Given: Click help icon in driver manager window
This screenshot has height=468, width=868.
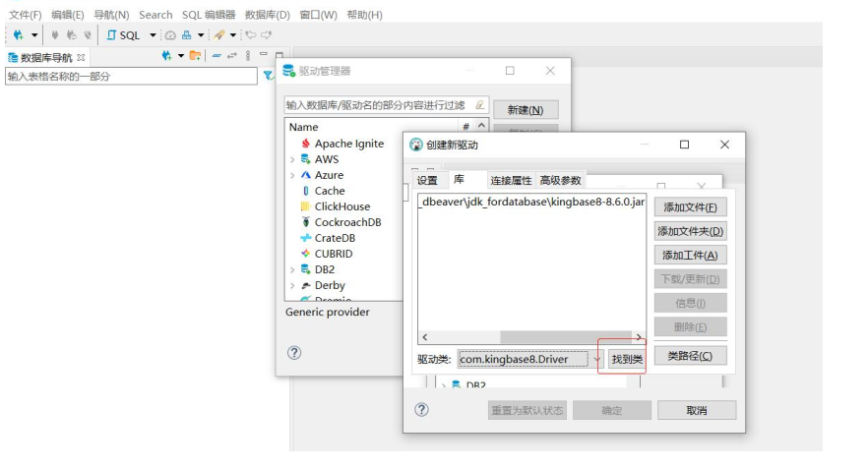Looking at the screenshot, I should (294, 352).
